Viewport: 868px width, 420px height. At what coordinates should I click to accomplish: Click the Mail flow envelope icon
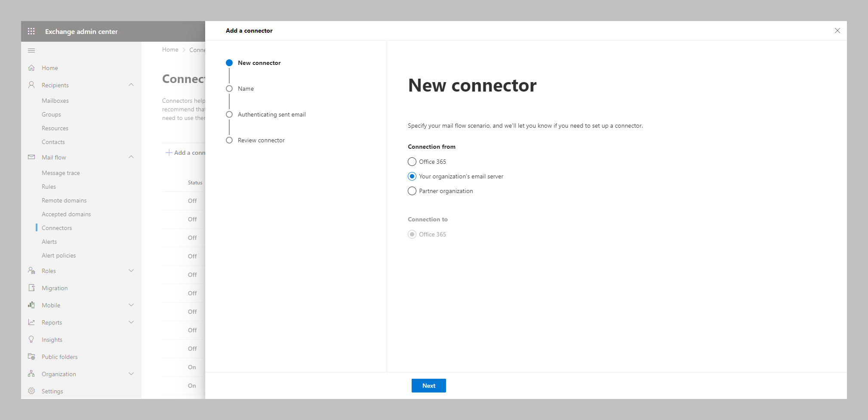pyautogui.click(x=31, y=157)
